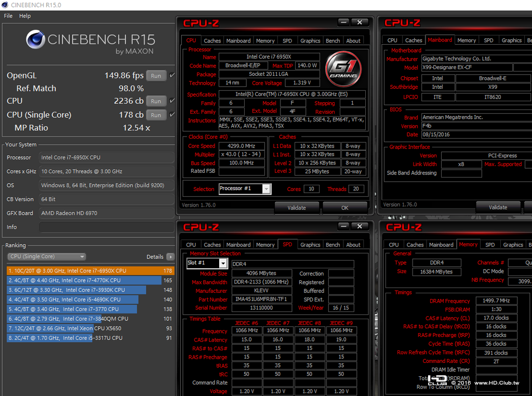Screen dimensions: 532x396
Task: Toggle the CPU test checkmark
Action: coord(172,101)
